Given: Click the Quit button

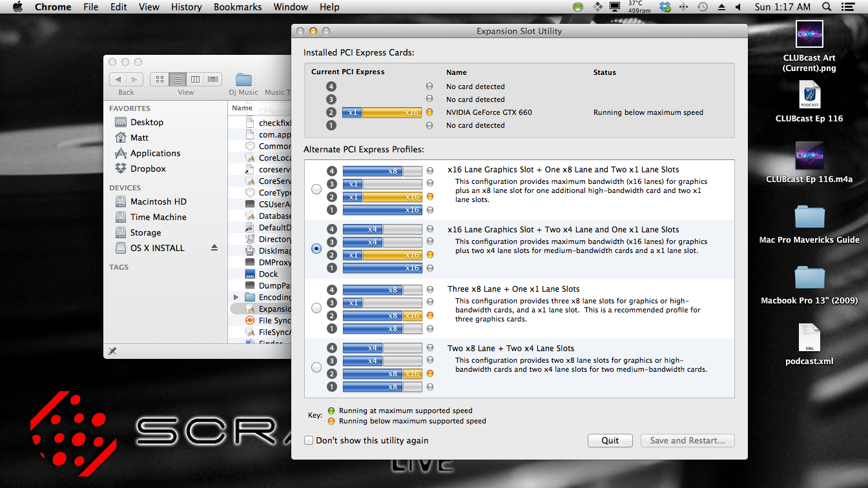Looking at the screenshot, I should [610, 440].
